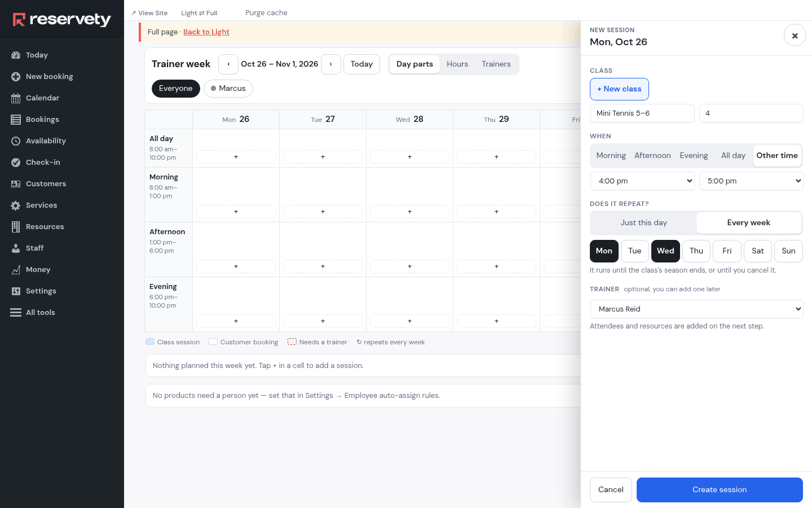
Task: Open the Resources building icon
Action: pos(16,227)
